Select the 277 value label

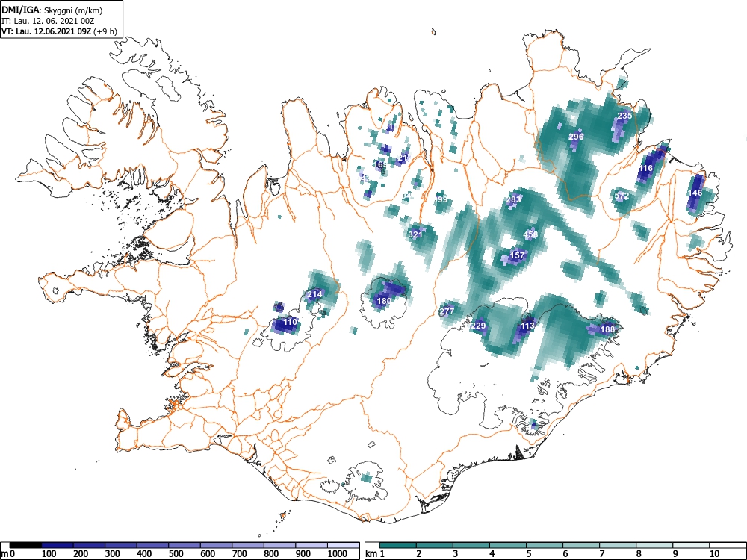[x=447, y=311]
